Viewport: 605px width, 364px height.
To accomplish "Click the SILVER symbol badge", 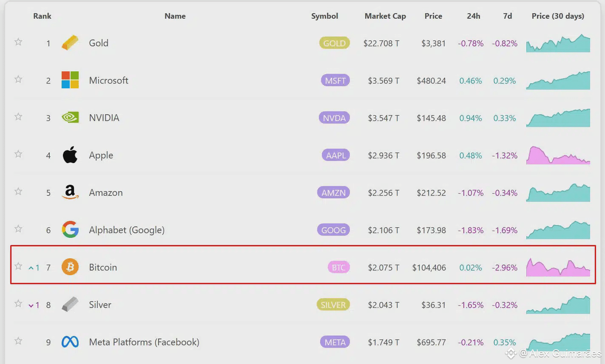I will point(333,305).
